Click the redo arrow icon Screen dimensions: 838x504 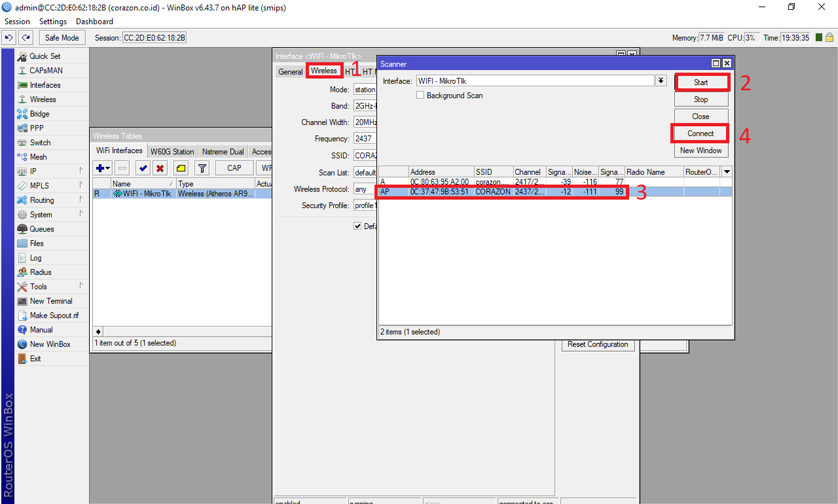coord(25,37)
